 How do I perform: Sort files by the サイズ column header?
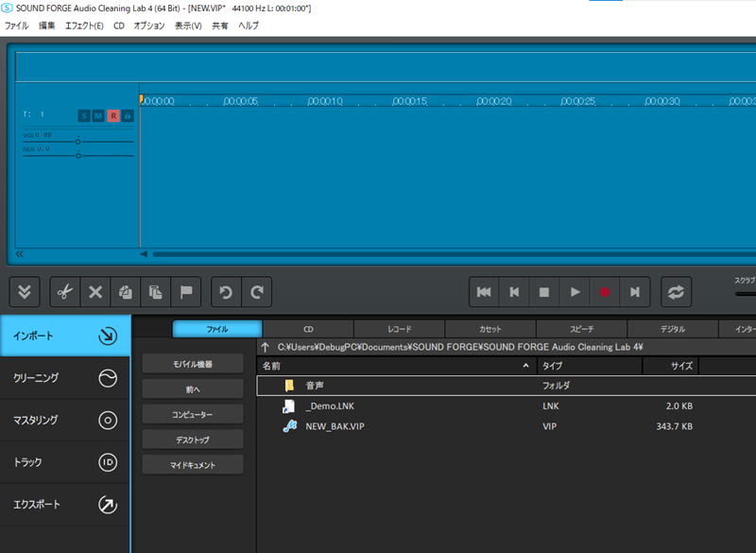pyautogui.click(x=671, y=366)
